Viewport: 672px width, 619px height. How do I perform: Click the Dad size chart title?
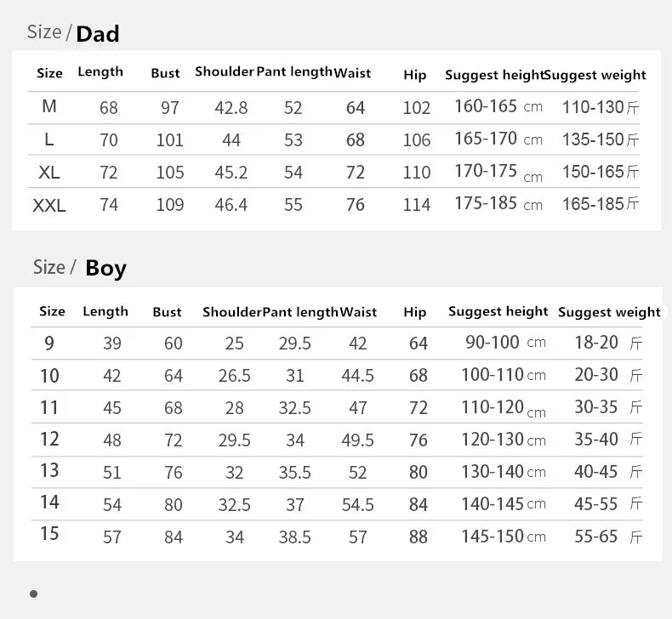[73, 33]
